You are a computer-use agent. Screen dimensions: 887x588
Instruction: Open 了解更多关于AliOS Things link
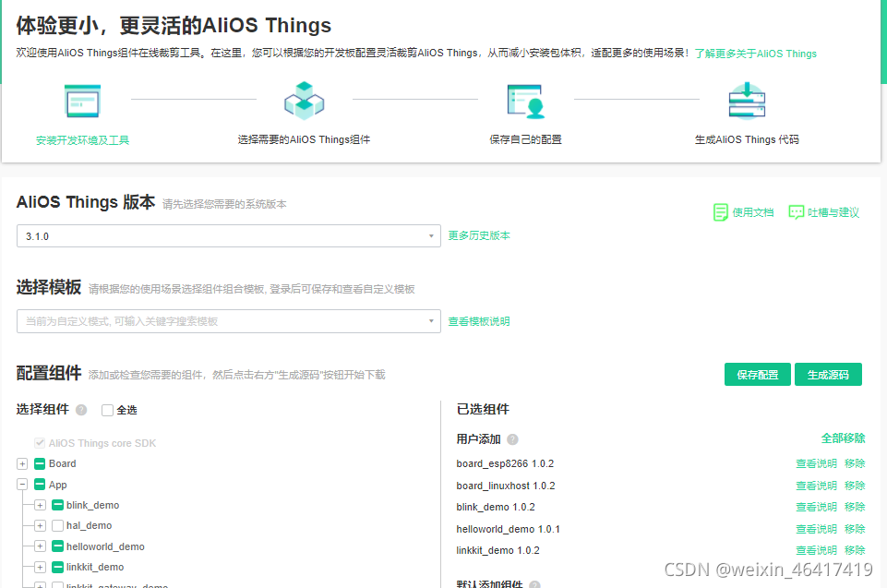point(756,54)
